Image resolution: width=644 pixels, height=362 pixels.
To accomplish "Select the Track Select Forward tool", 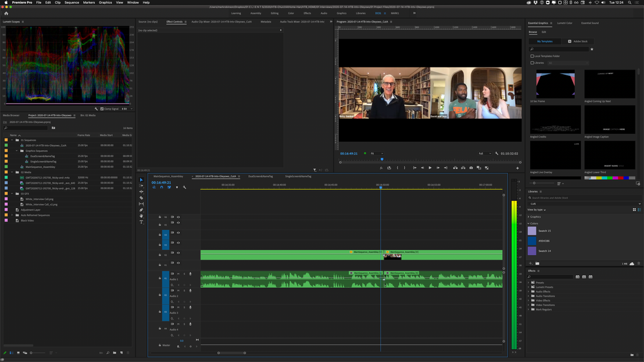I will tap(141, 186).
